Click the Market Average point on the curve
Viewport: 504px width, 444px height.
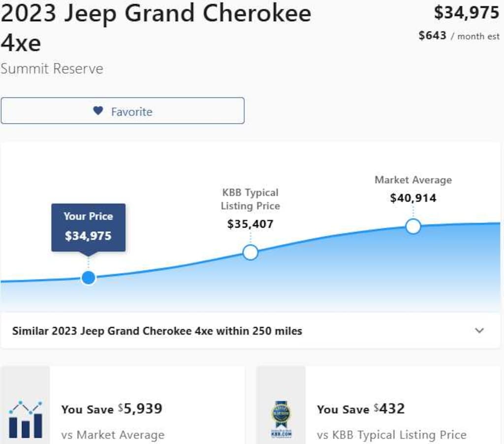413,227
